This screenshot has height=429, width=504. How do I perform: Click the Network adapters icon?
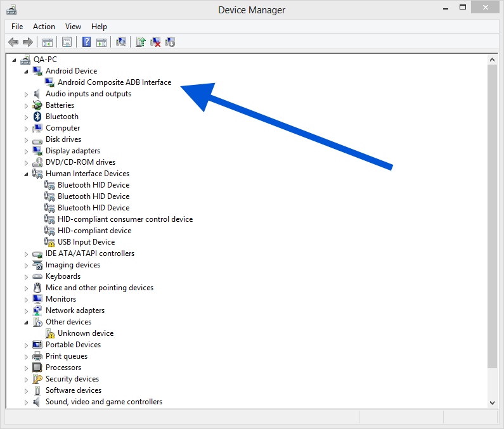(37, 311)
